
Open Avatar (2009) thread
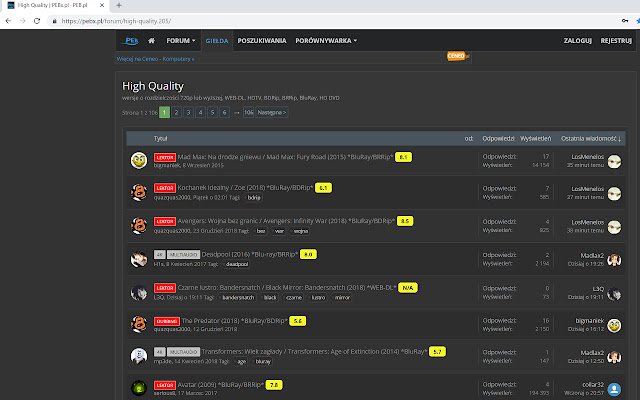click(221, 384)
